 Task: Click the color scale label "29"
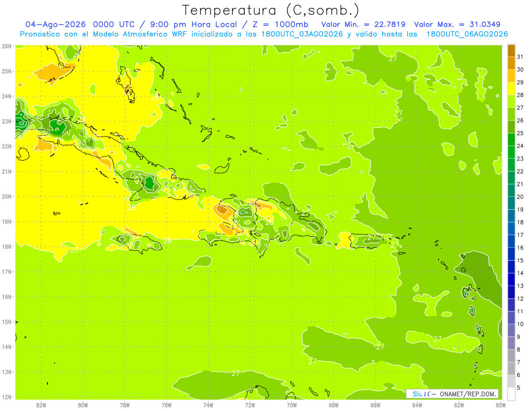[520, 82]
